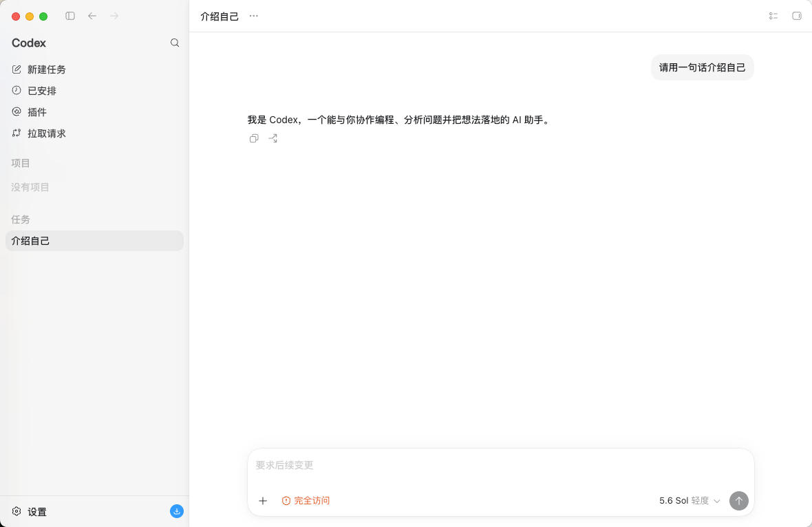
Task: Click the 没有项目 placeholder text
Action: point(30,187)
